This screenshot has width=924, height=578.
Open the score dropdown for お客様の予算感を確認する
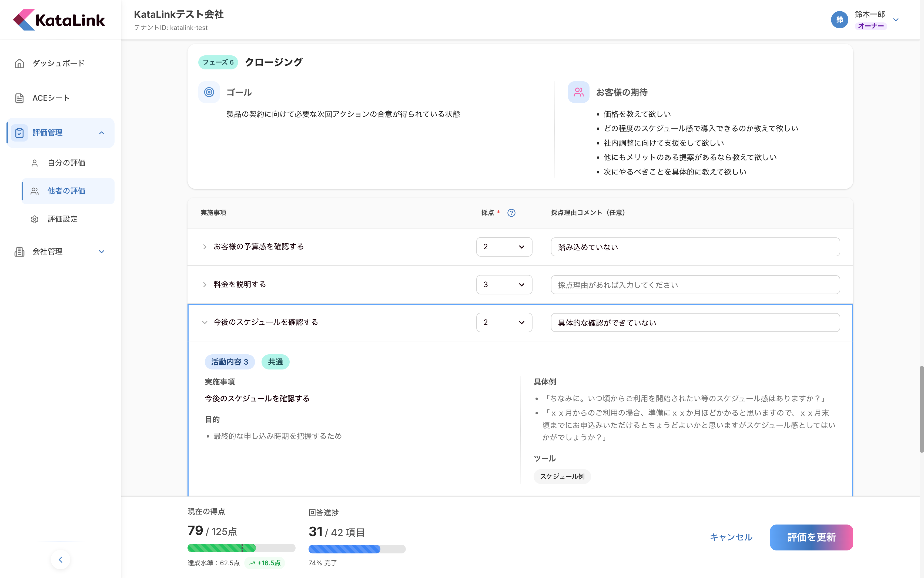tap(504, 247)
